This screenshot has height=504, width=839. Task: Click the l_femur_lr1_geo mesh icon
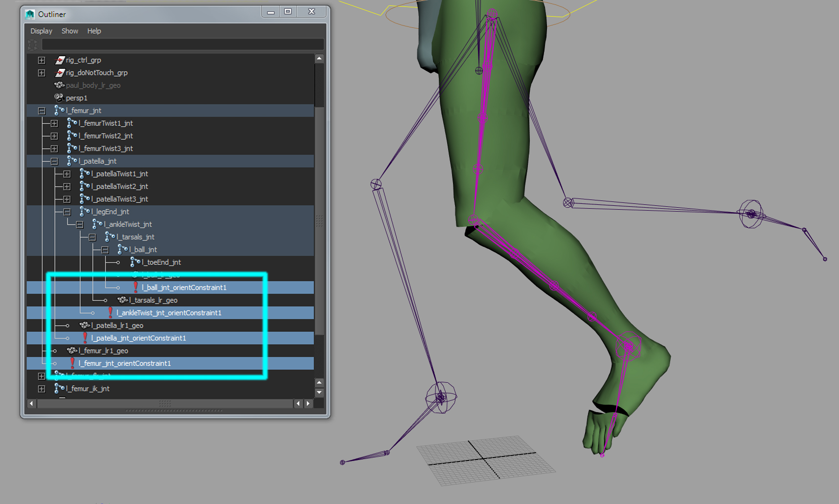(x=72, y=351)
